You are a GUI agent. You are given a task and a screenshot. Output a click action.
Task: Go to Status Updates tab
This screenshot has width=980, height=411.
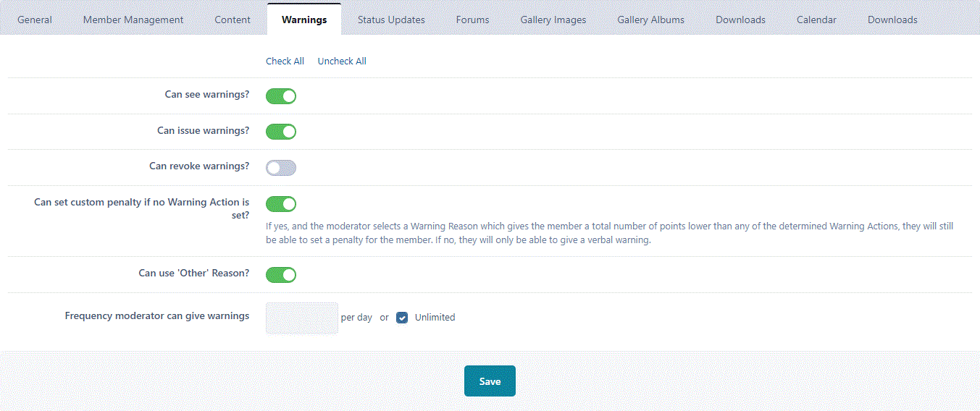click(x=391, y=20)
